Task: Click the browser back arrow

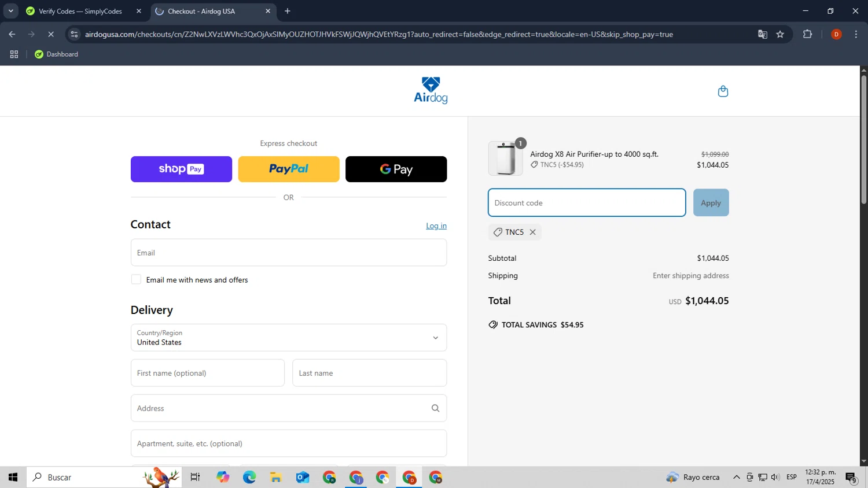Action: 12,34
